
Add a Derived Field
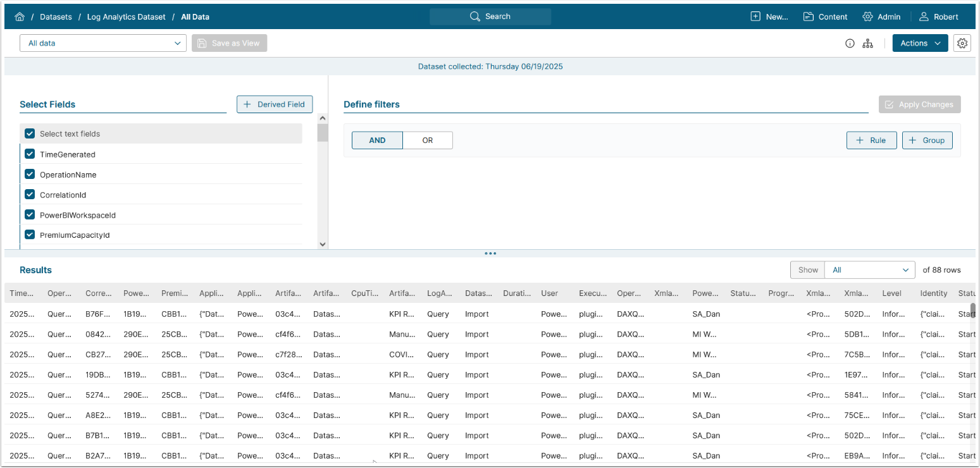pyautogui.click(x=275, y=104)
